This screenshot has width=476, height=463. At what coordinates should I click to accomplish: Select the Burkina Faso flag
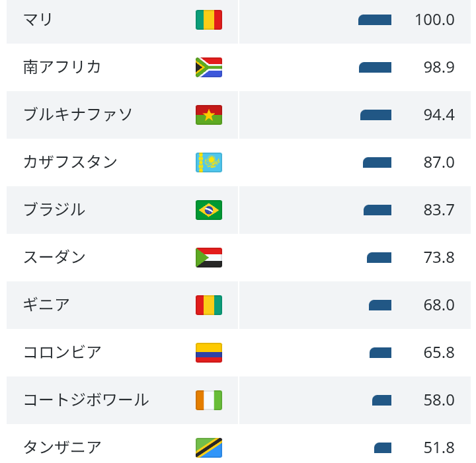[x=209, y=115]
